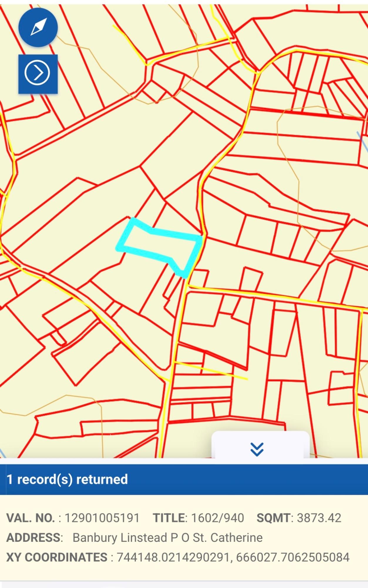Image resolution: width=368 pixels, height=588 pixels.
Task: Click the SQMT label in record
Action: pyautogui.click(x=273, y=518)
